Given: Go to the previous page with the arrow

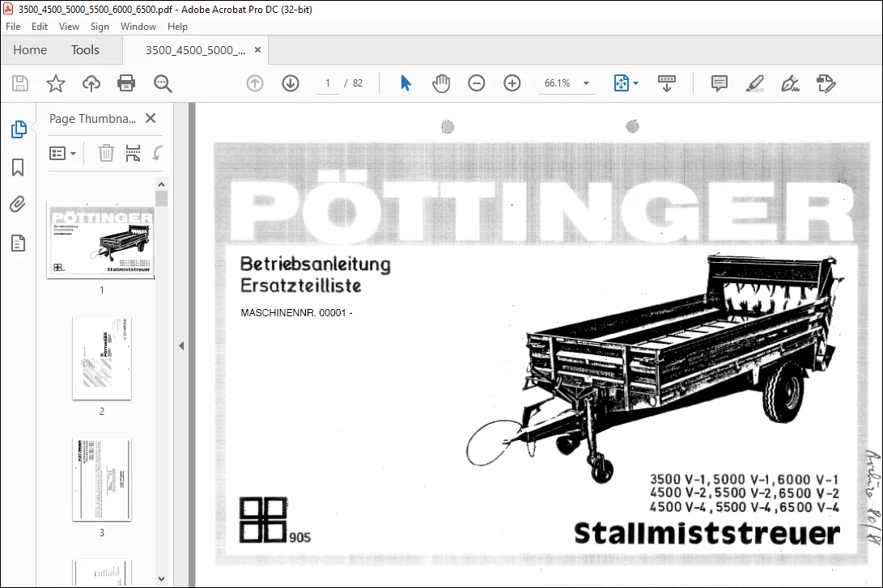Looking at the screenshot, I should (254, 83).
